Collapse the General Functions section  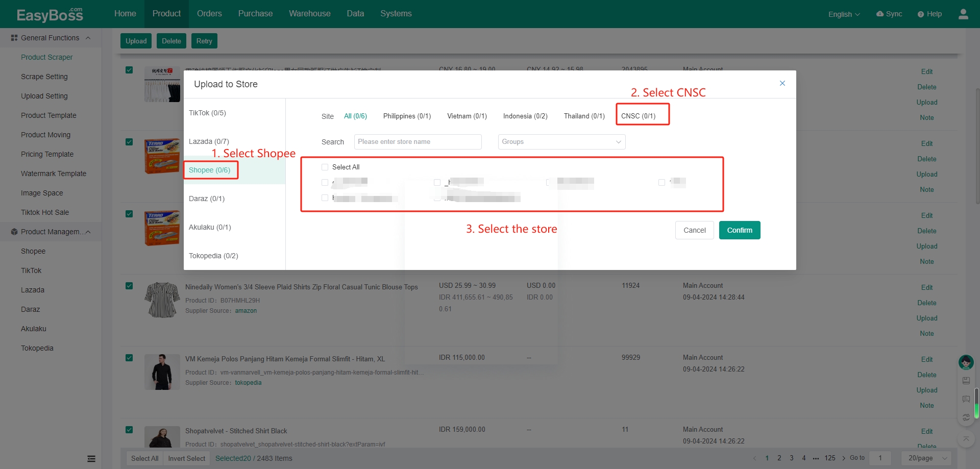tap(88, 38)
